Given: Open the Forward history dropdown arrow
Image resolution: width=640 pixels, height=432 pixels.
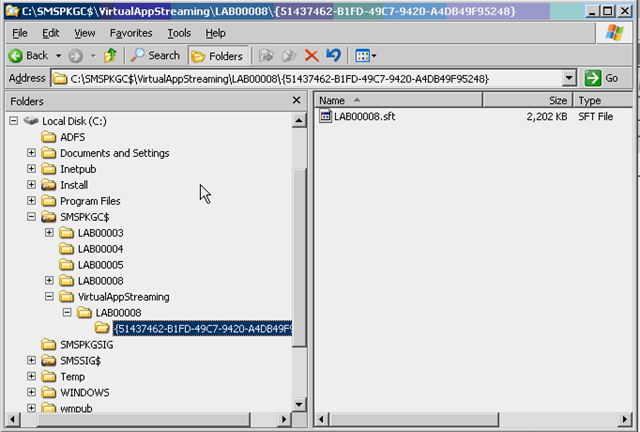Looking at the screenshot, I should tap(93, 56).
